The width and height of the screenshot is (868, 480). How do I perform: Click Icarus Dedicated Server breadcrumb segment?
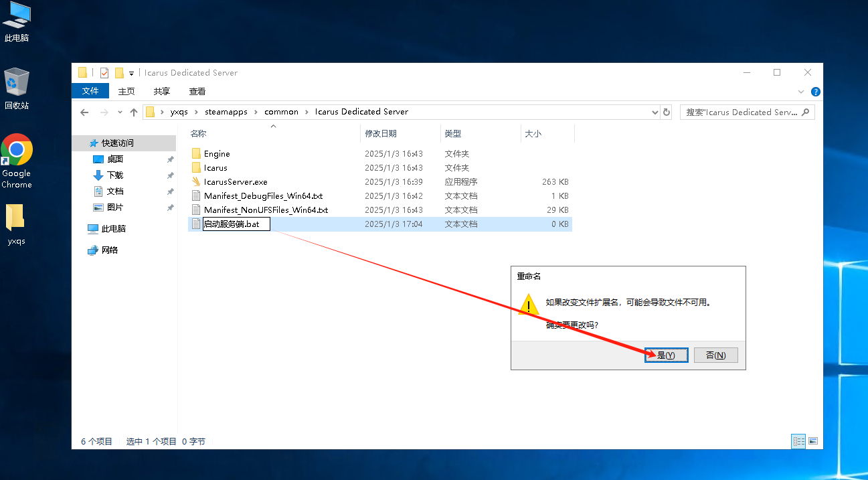[x=361, y=112]
